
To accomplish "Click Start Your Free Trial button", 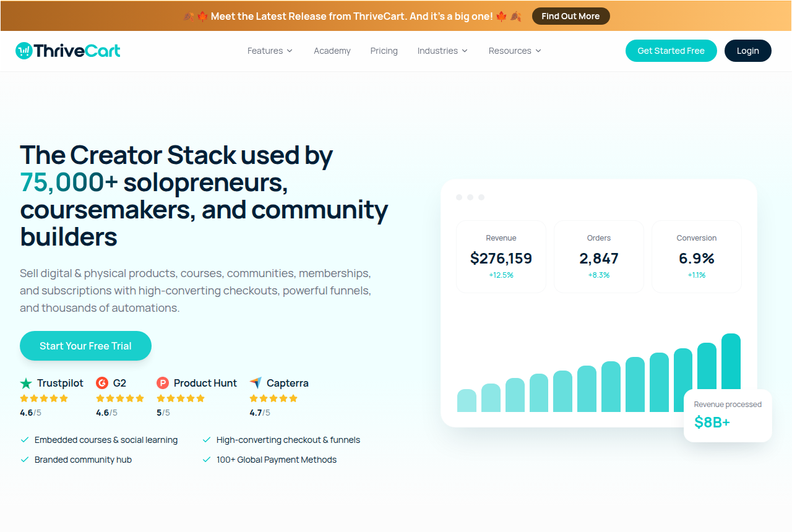I will pos(85,346).
